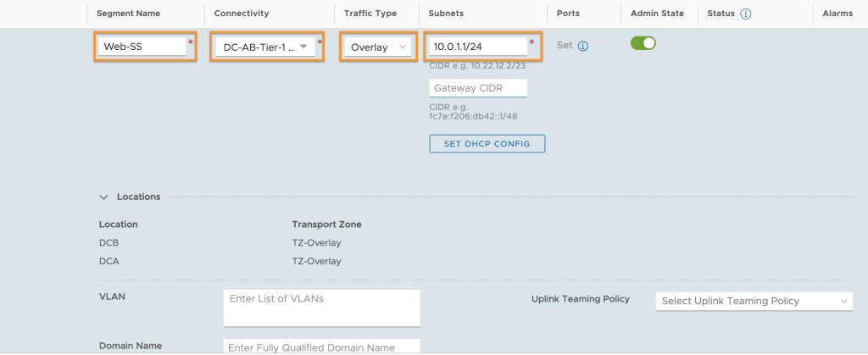Toggle the Admin State switch off

(643, 43)
